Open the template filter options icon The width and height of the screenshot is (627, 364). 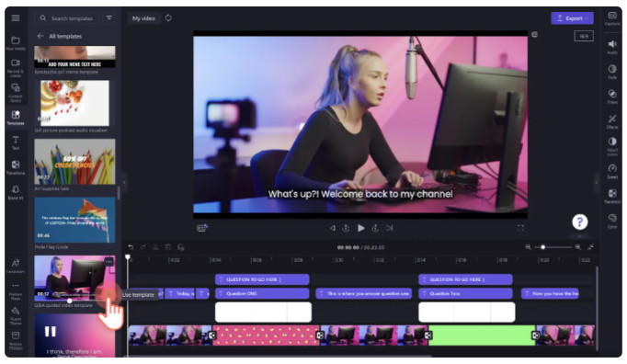pos(108,18)
